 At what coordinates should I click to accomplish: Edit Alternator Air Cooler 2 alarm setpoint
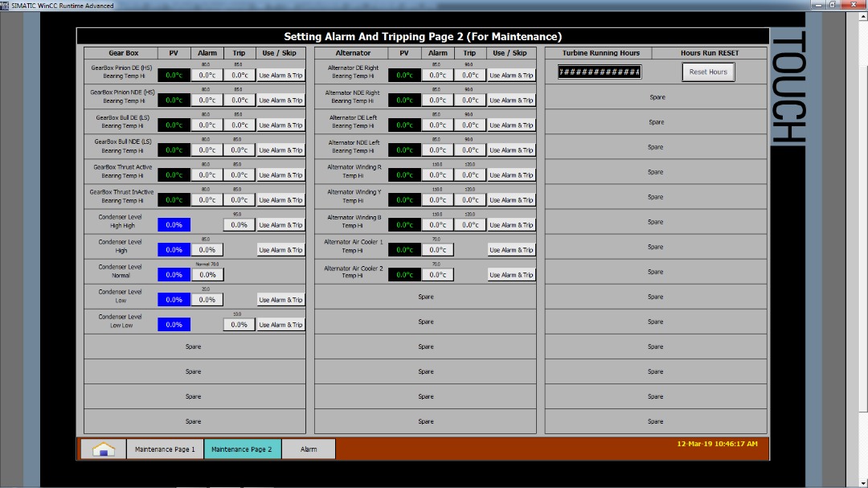(438, 275)
